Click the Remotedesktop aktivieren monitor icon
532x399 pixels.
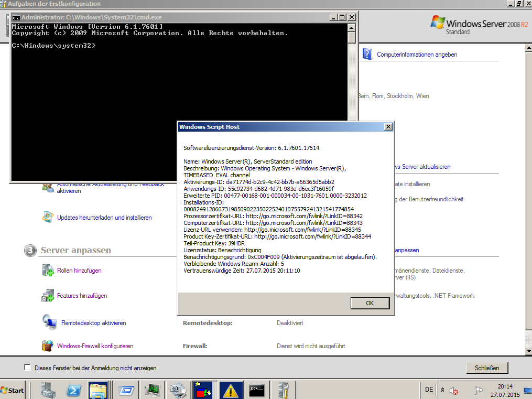50,322
